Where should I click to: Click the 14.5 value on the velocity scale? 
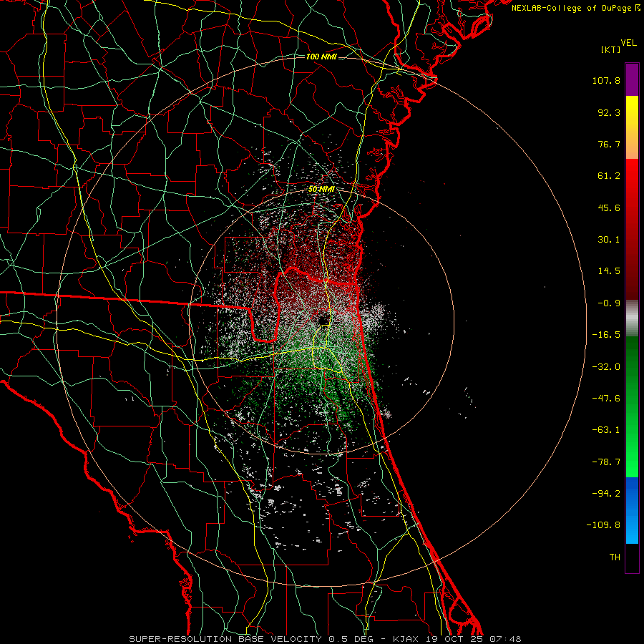[x=609, y=271]
